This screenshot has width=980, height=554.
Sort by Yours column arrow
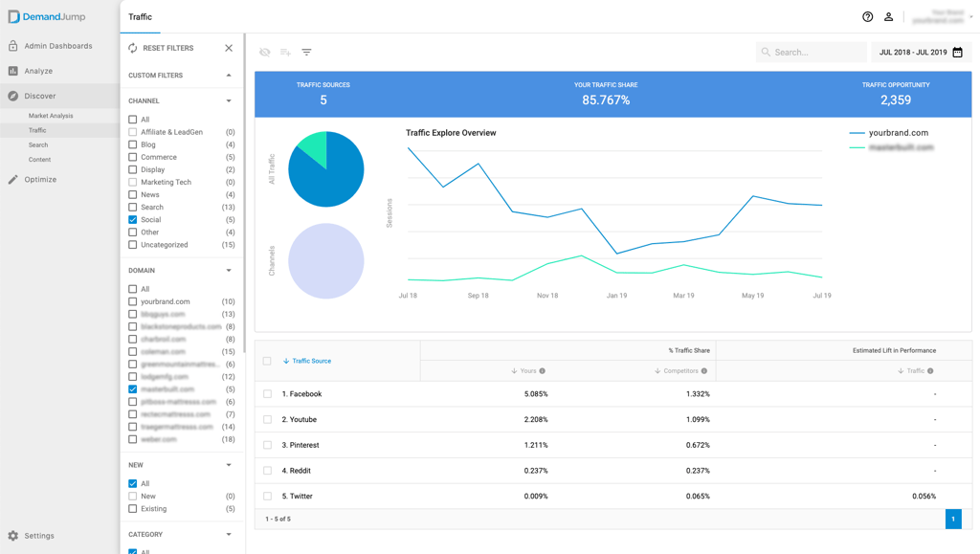tap(514, 371)
